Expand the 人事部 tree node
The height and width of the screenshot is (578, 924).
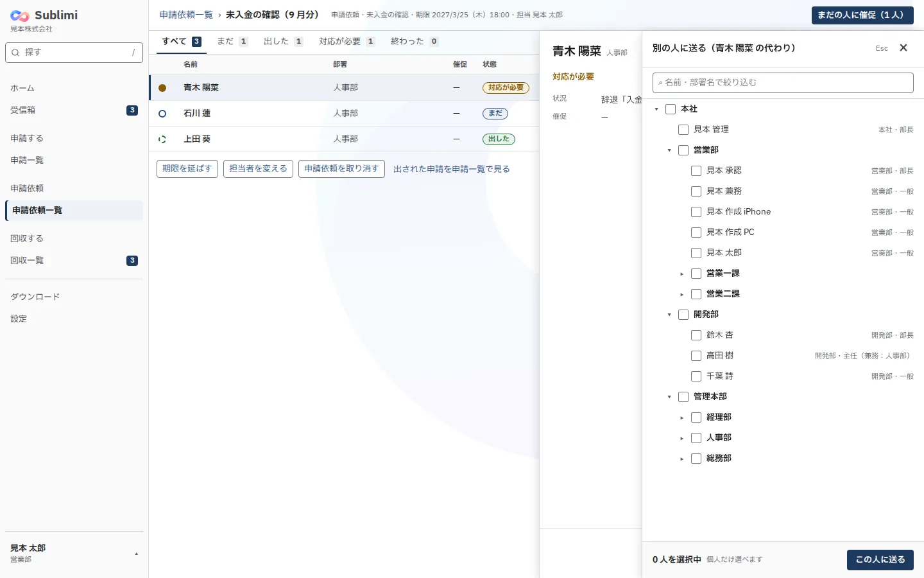(x=681, y=439)
